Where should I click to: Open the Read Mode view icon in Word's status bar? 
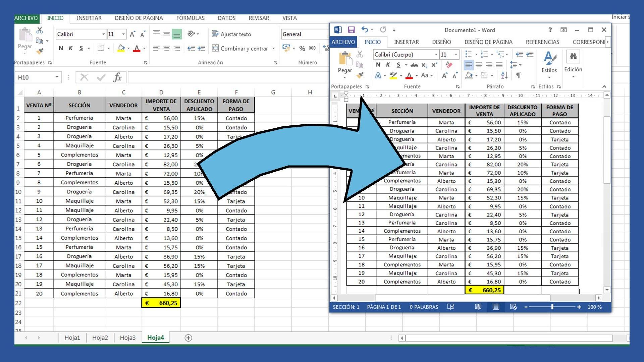[478, 307]
